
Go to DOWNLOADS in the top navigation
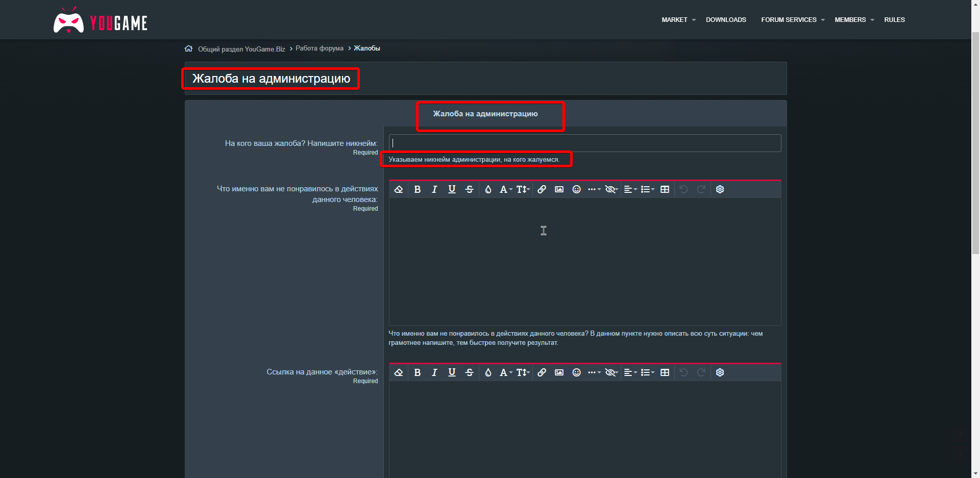tap(726, 20)
